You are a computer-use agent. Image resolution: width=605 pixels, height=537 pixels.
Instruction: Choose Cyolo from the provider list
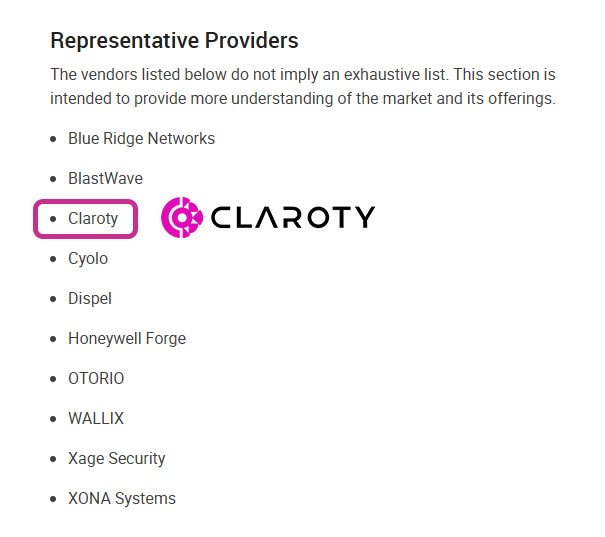(x=88, y=258)
